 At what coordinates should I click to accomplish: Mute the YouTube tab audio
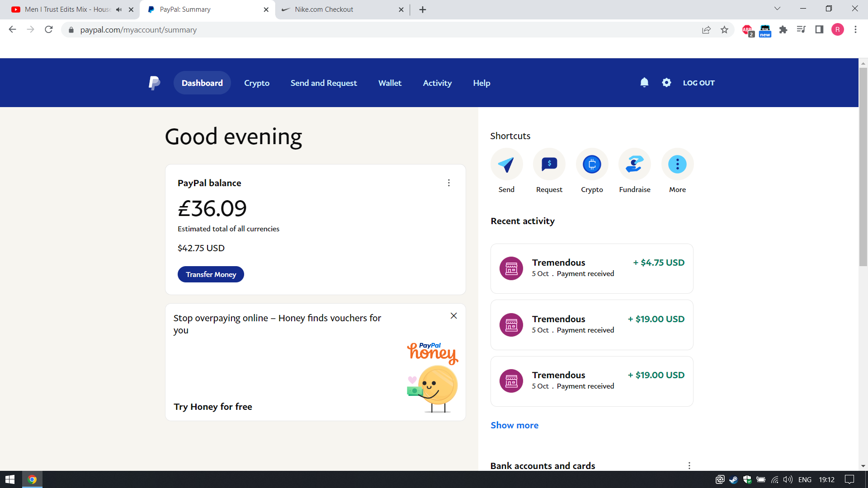pyautogui.click(x=119, y=9)
